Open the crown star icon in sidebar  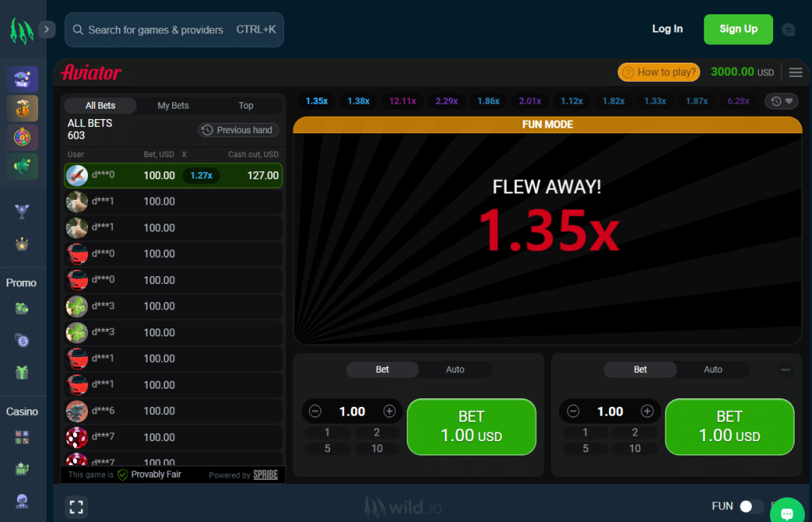tap(21, 244)
